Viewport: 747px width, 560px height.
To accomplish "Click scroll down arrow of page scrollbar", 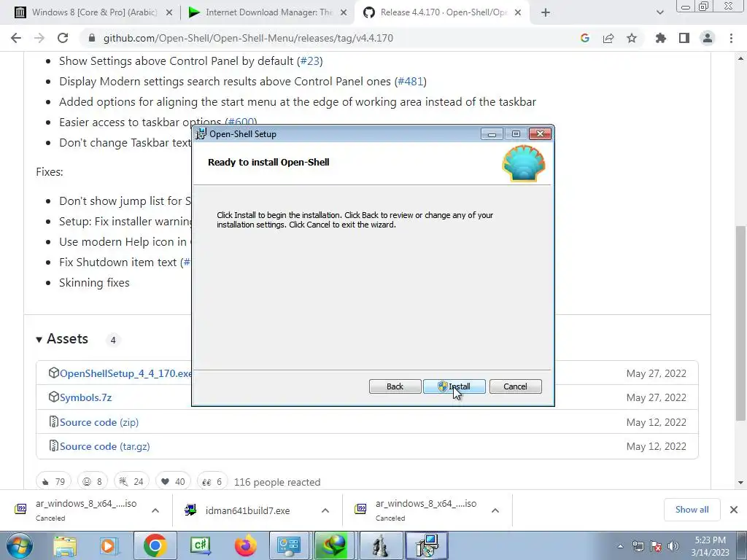I will pos(740,483).
